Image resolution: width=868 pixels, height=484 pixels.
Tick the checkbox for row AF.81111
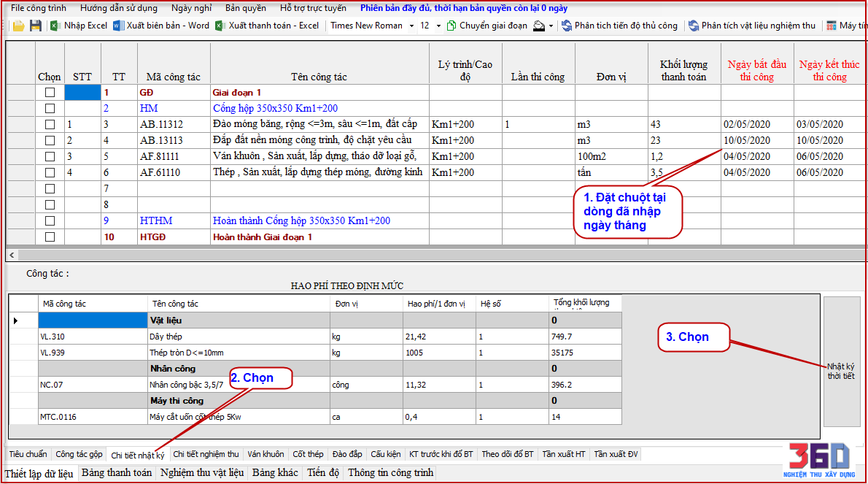50,157
